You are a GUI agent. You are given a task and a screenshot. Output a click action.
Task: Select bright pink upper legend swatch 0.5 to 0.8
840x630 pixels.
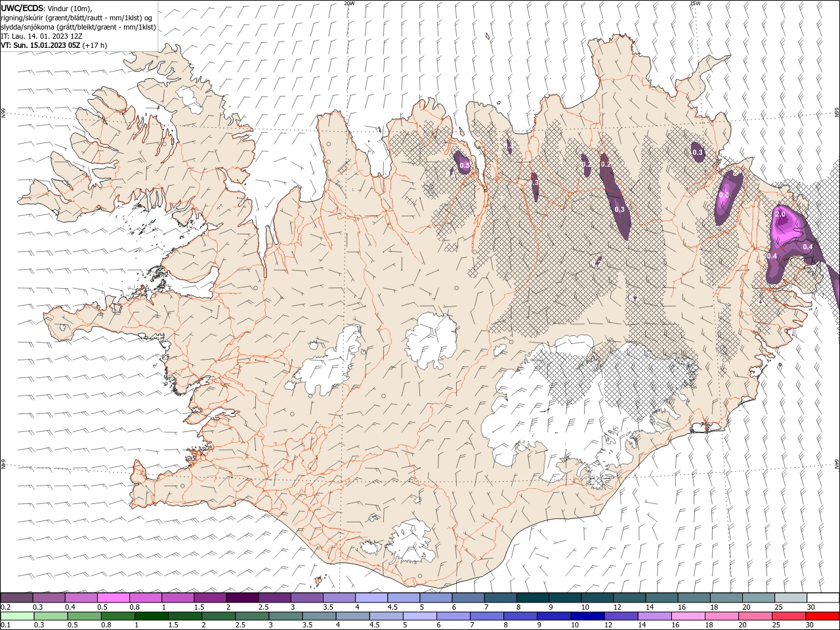114,597
